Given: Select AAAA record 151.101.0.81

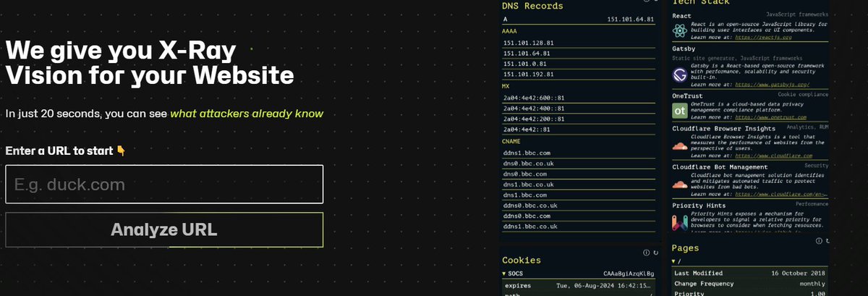Looking at the screenshot, I should pyautogui.click(x=579, y=64).
